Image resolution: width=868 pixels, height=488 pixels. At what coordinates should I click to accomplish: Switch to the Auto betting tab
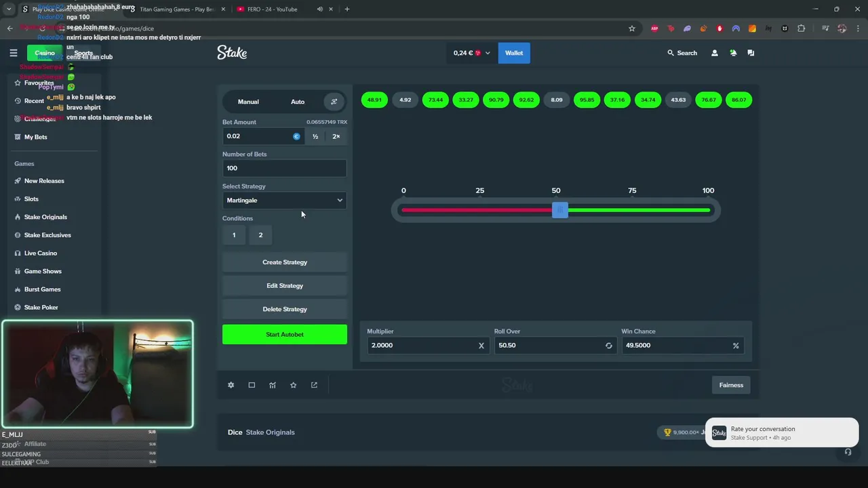pyautogui.click(x=298, y=102)
